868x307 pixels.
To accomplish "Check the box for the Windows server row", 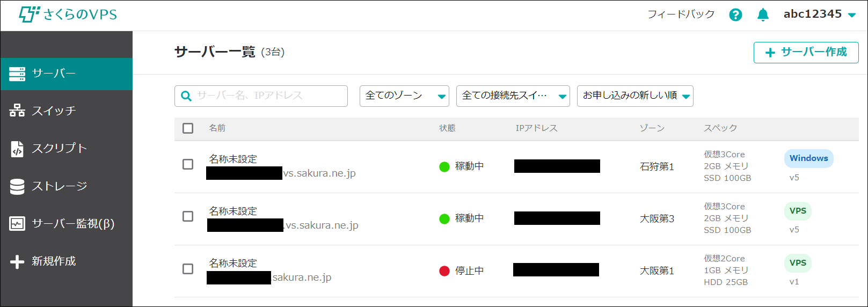I will pos(188,164).
